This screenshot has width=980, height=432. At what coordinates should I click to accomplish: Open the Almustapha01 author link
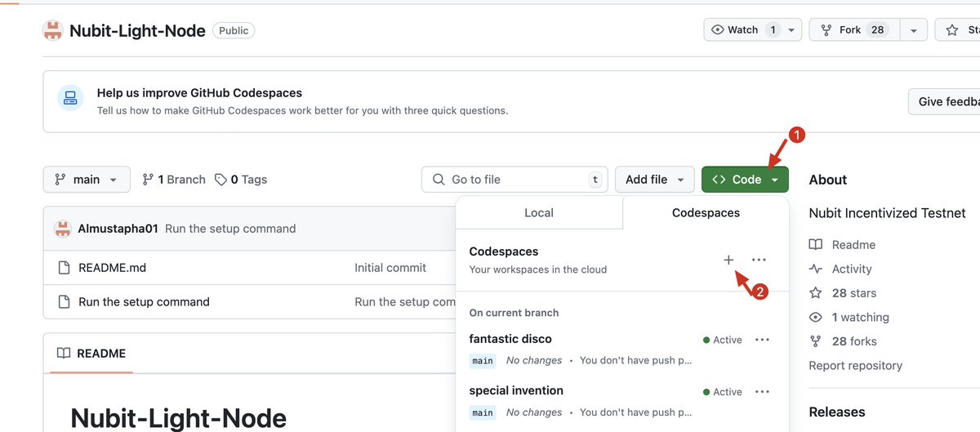pos(118,229)
